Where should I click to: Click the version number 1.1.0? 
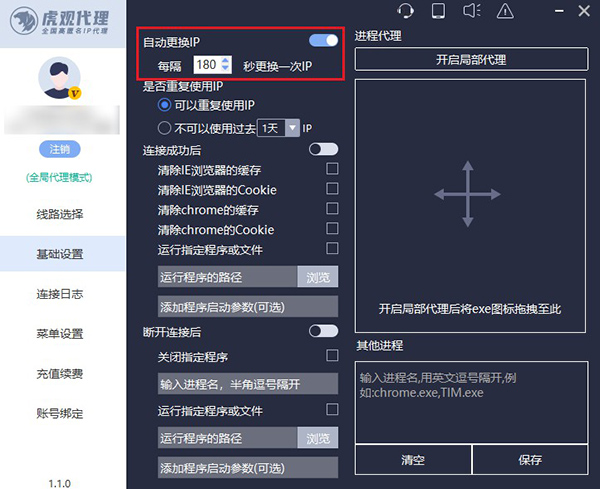[x=60, y=483]
